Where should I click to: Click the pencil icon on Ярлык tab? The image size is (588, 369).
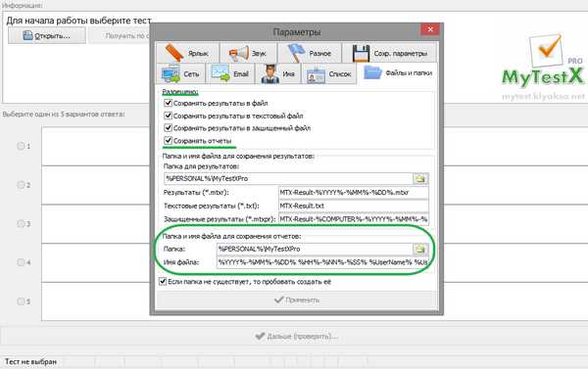(174, 53)
